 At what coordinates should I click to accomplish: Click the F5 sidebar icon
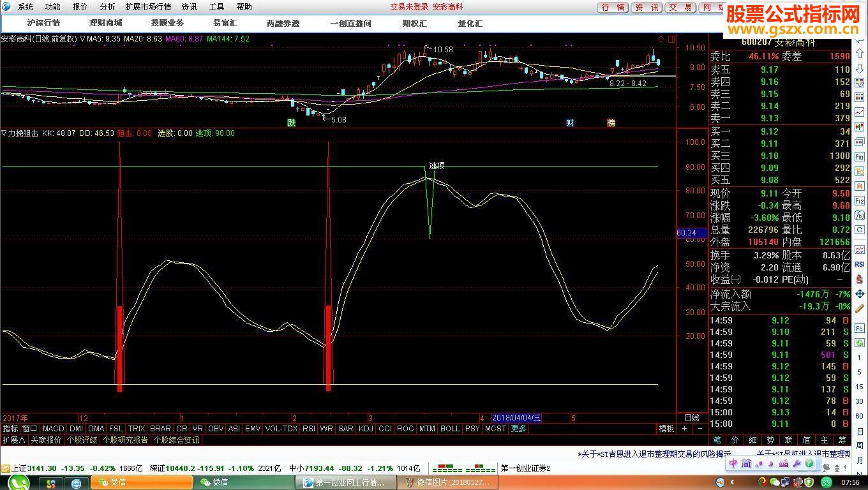(x=860, y=329)
